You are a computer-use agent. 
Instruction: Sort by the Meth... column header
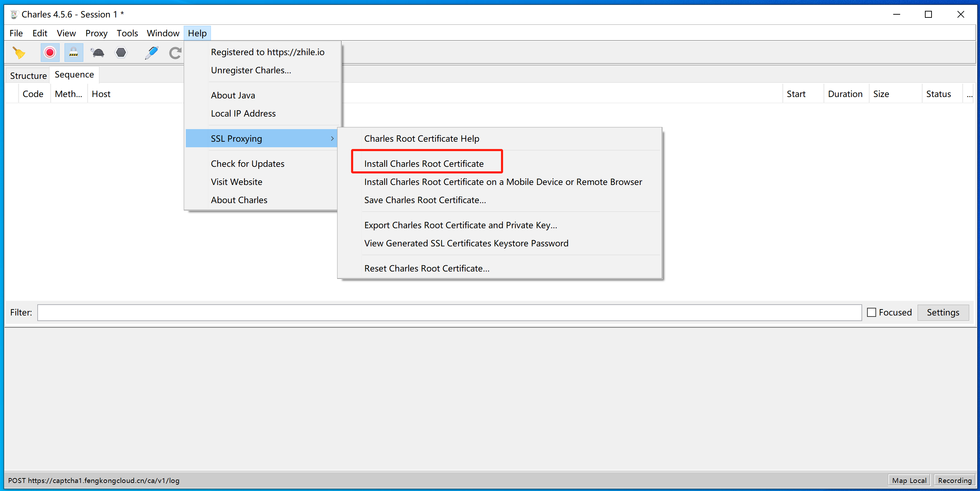coord(68,94)
